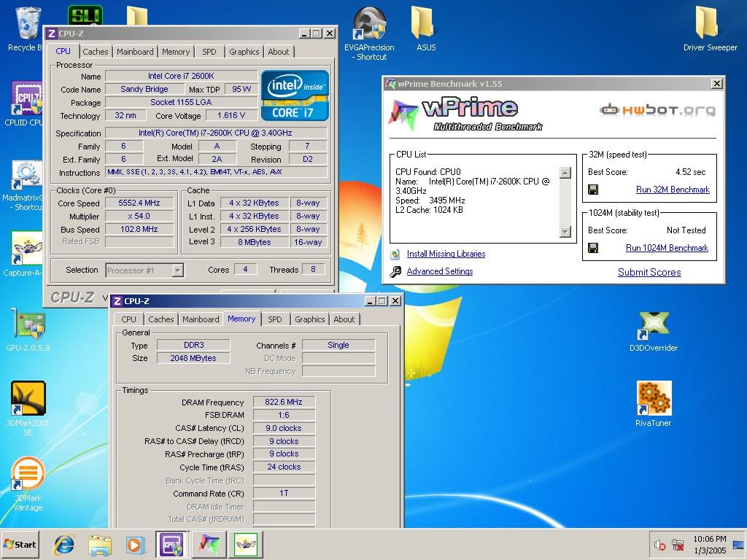Open the SPD tab in top CPU-Z window
Image resolution: width=747 pixels, height=560 pixels.
point(209,52)
